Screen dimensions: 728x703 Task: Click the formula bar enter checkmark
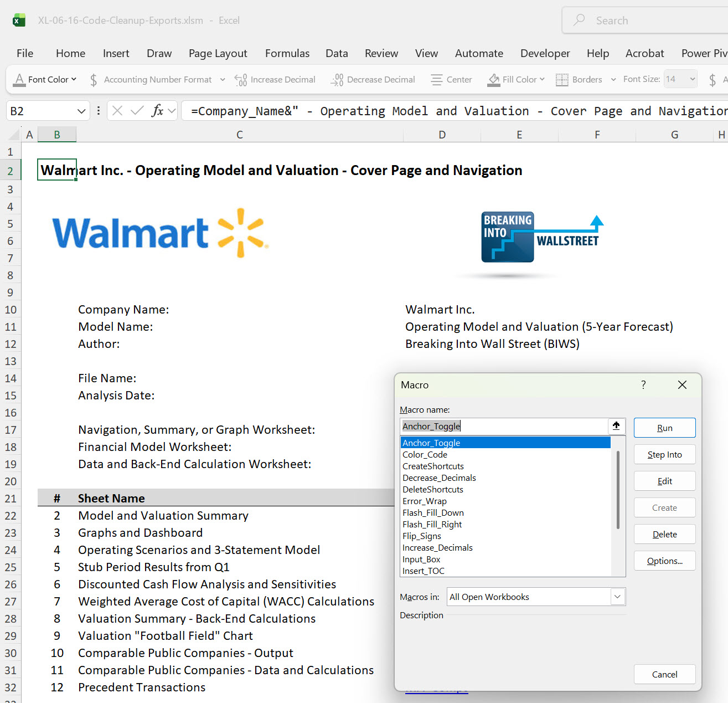(x=137, y=111)
